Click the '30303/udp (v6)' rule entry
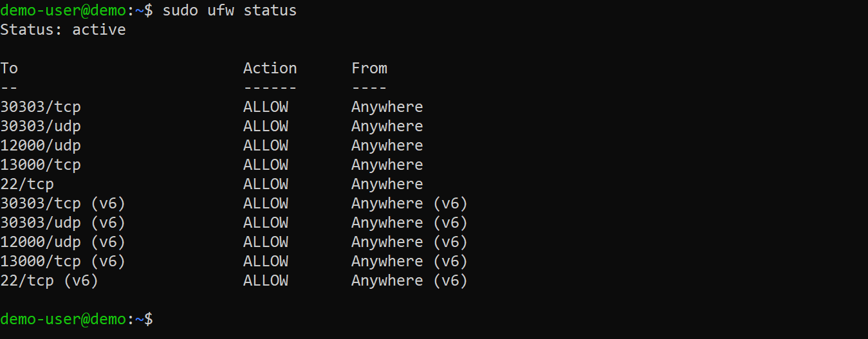 [62, 223]
